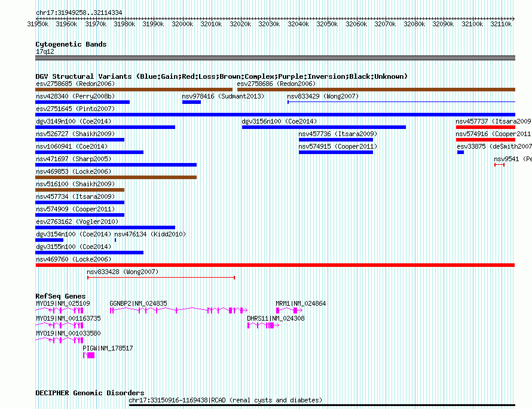Click the 31980k ruler tick label
The height and width of the screenshot is (409, 532).
point(124,24)
